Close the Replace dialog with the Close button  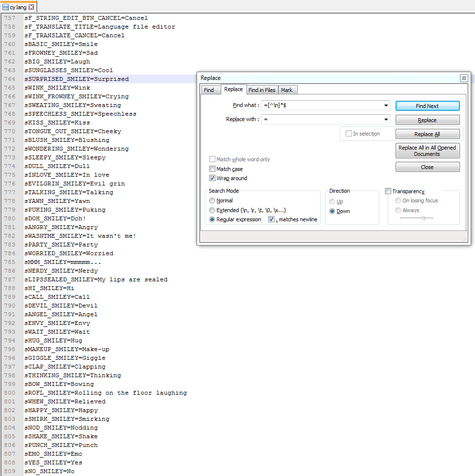(427, 167)
